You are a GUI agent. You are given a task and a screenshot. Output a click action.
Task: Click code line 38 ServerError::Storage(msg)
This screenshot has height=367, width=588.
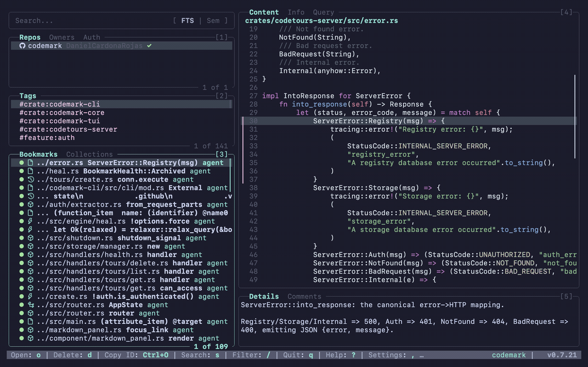377,188
